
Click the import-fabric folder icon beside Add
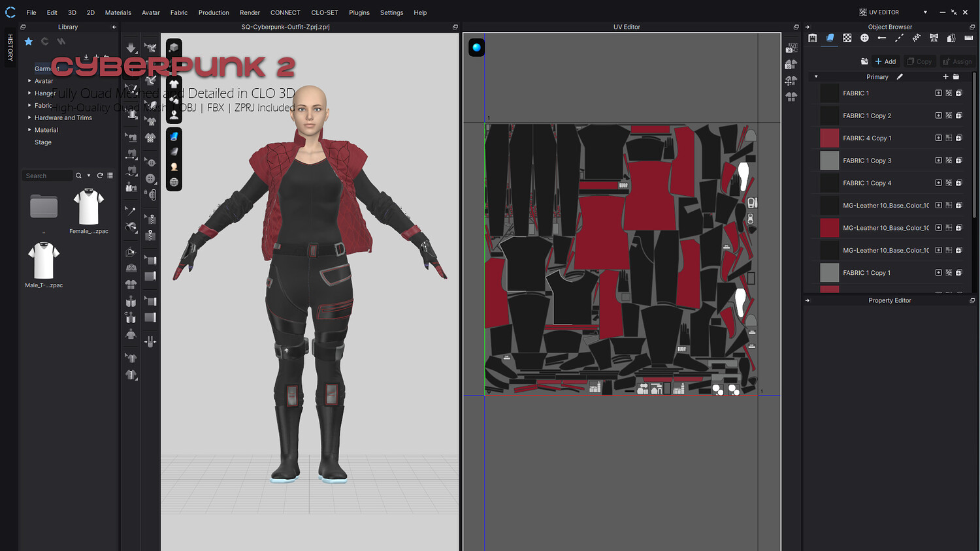[864, 61]
